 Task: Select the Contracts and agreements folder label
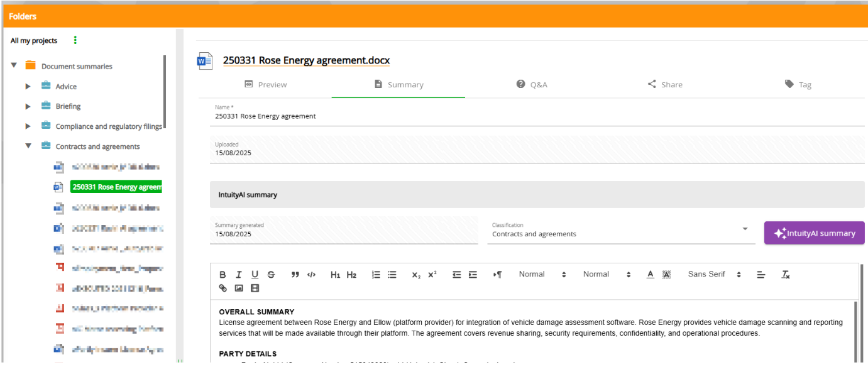pyautogui.click(x=97, y=146)
